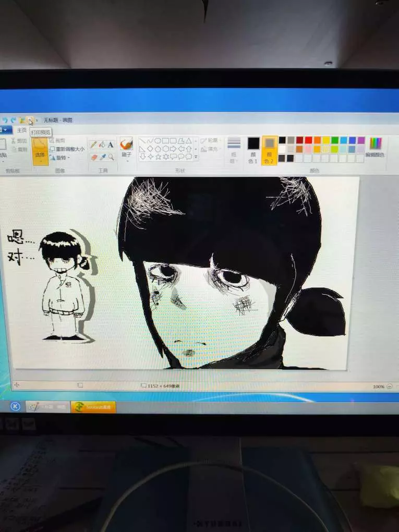
Task: Select the Text tool (A)
Action: (x=110, y=145)
